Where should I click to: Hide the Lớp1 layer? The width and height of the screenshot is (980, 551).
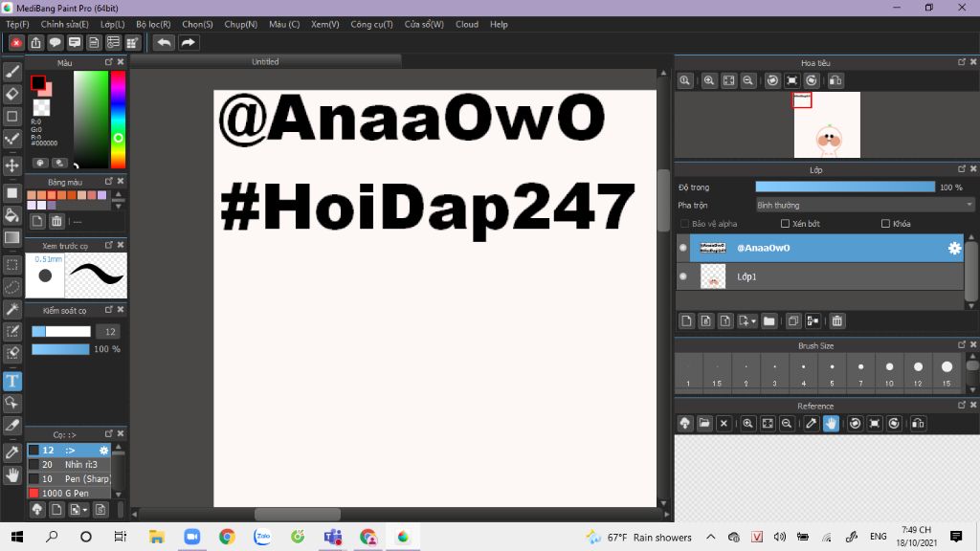(x=683, y=276)
